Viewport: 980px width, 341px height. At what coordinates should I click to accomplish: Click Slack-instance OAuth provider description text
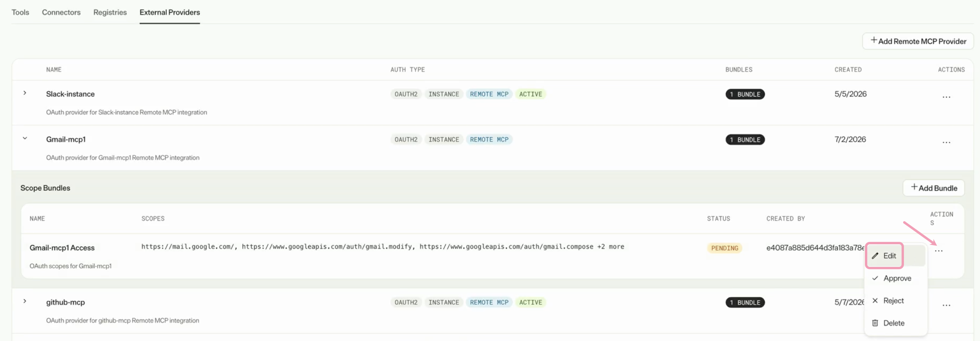pos(126,112)
